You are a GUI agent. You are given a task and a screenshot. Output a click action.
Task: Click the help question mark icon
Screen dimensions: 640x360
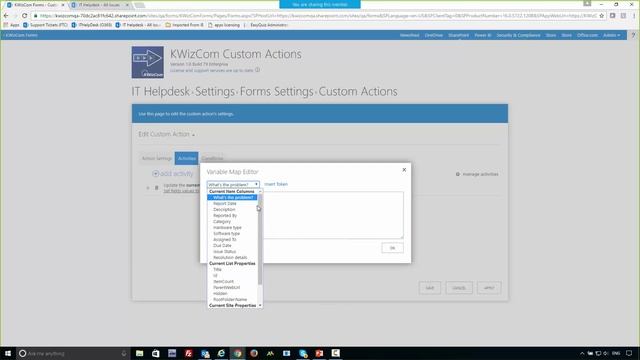(633, 35)
